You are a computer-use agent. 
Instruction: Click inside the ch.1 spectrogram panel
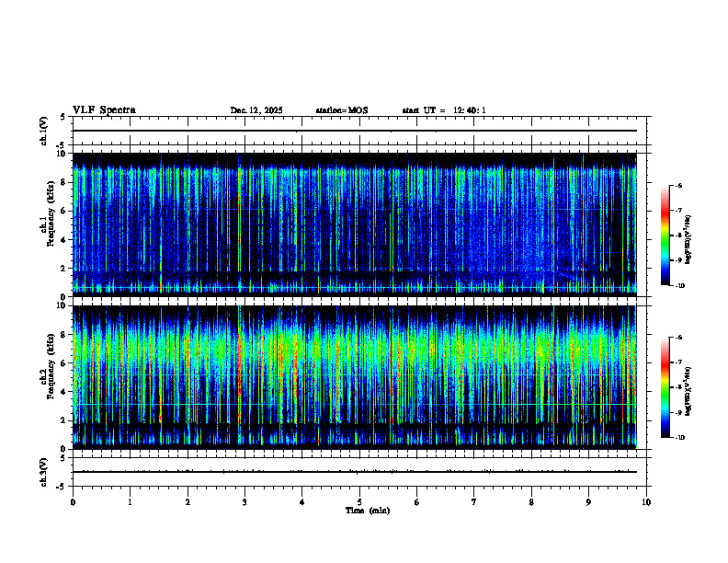tap(355, 224)
